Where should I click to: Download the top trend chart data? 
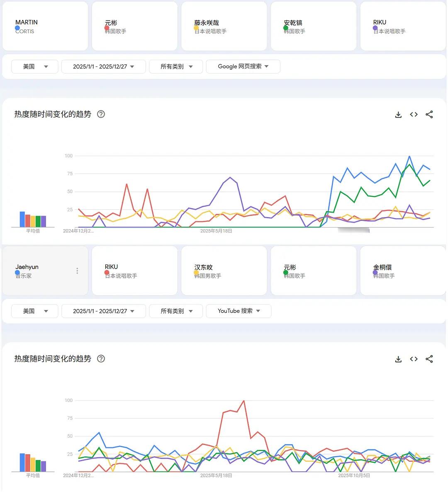point(398,115)
